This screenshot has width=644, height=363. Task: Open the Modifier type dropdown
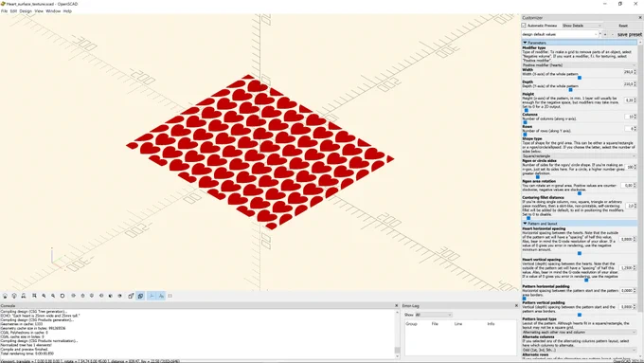click(x=579, y=65)
